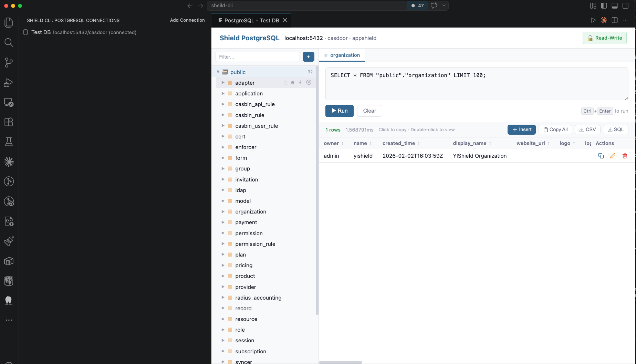
Task: Open the Shield CLI view in the activity bar
Action: [x=9, y=301]
